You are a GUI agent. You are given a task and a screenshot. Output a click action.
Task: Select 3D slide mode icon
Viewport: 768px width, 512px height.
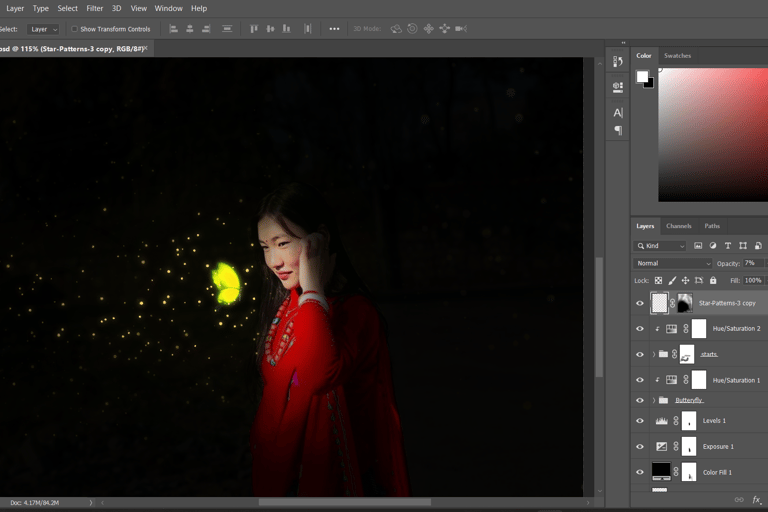click(x=445, y=29)
